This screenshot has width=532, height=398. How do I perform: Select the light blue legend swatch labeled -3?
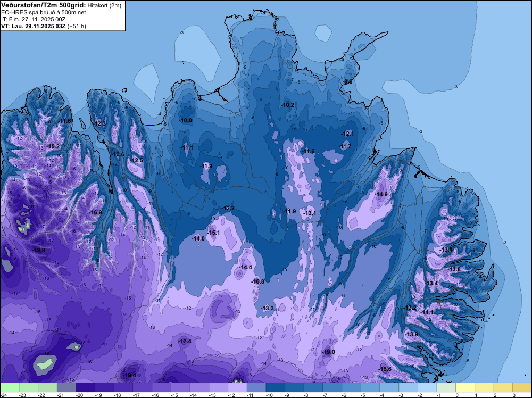(x=409, y=387)
